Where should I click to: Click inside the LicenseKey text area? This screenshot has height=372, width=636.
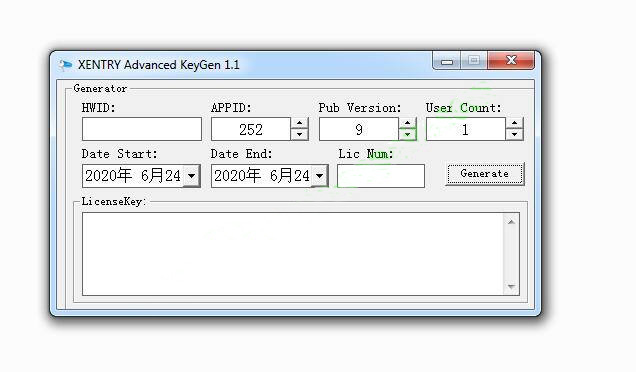[x=293, y=254]
